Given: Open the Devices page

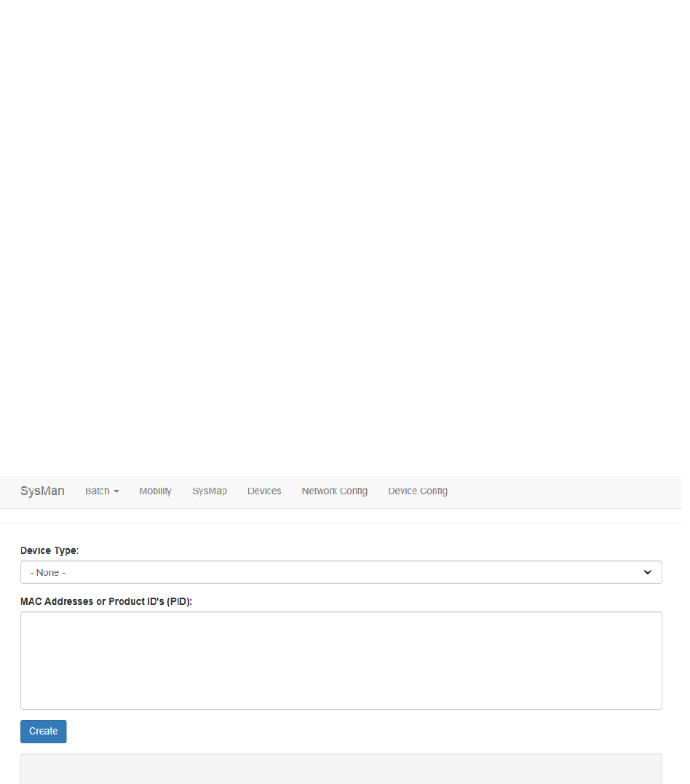Looking at the screenshot, I should click(264, 491).
